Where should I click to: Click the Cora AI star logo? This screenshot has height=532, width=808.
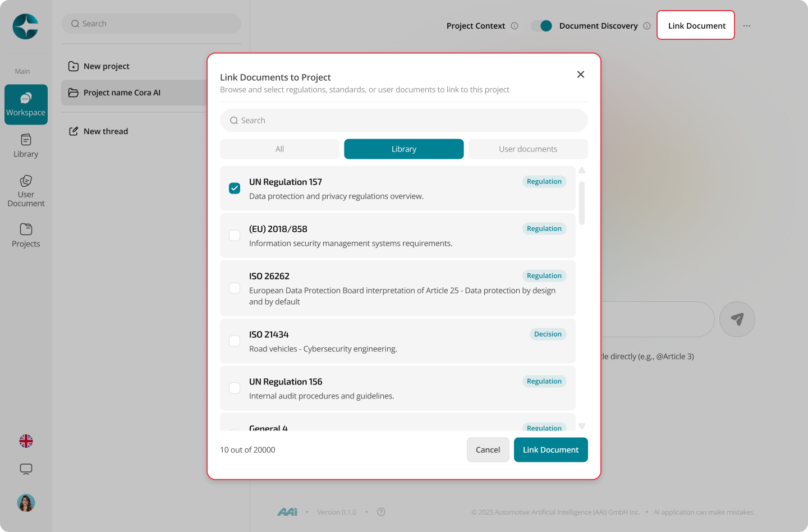click(x=26, y=26)
